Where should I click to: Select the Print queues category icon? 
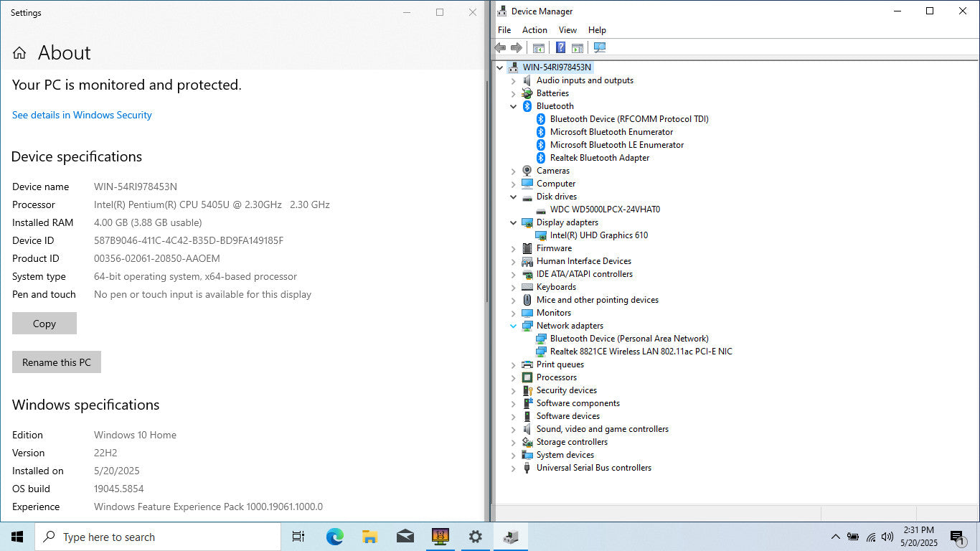point(527,364)
